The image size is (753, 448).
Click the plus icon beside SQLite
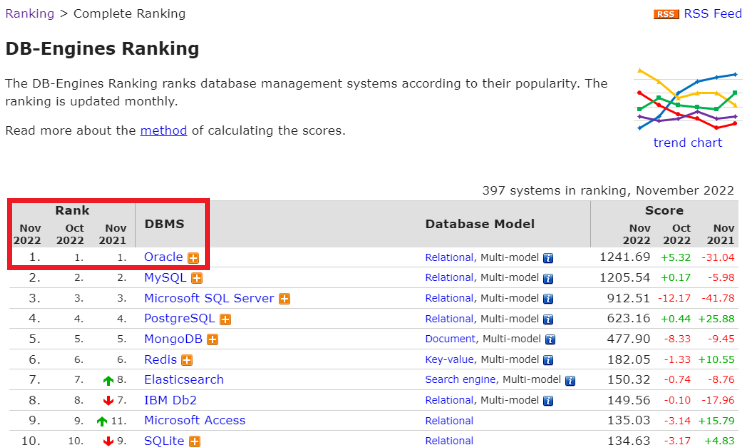click(194, 441)
